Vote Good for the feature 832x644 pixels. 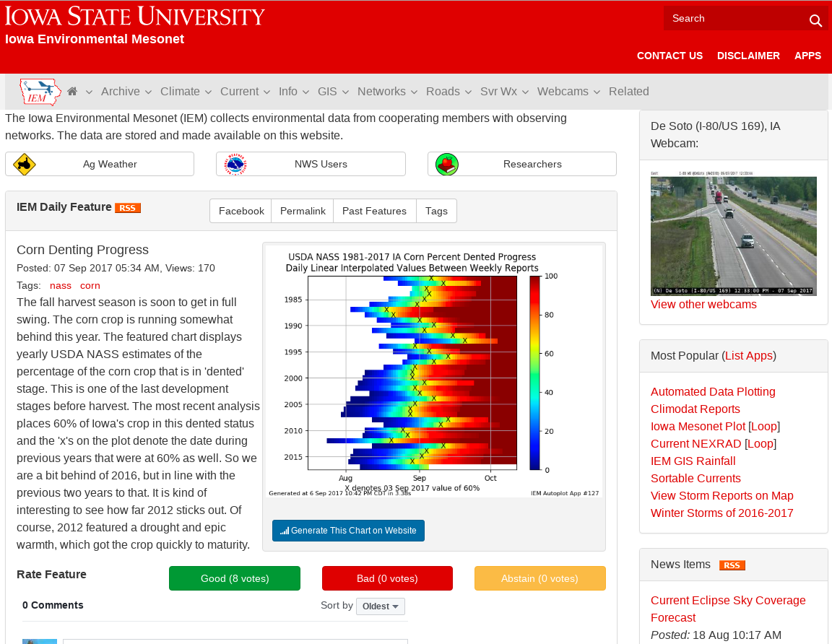[235, 578]
